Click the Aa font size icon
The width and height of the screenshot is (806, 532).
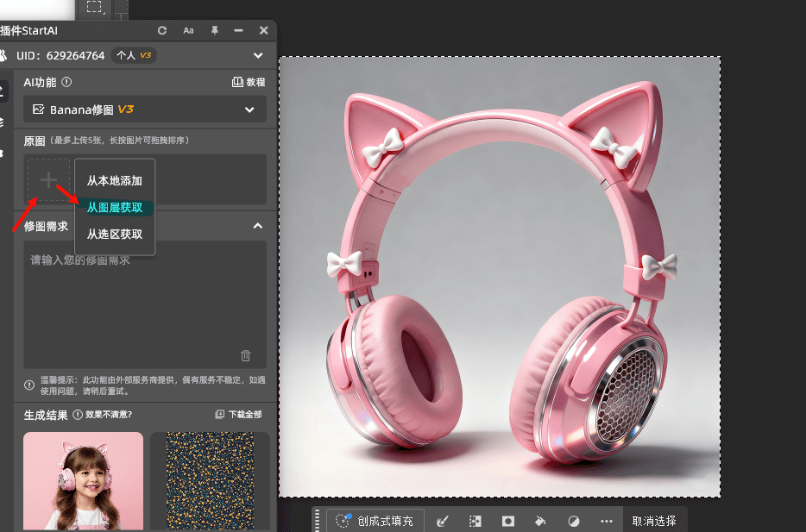[x=188, y=31]
